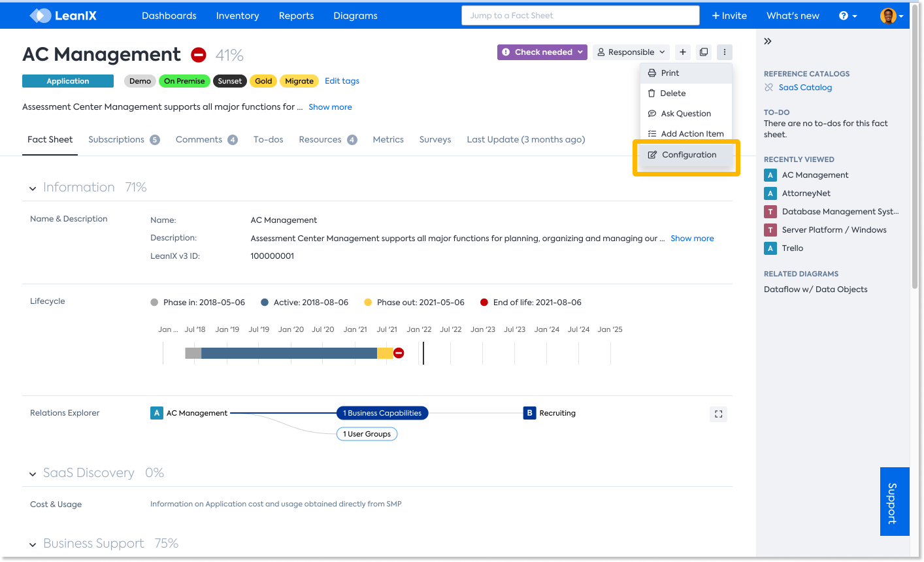Click the Demo tag
Screen dimensions: 924x562
point(140,81)
